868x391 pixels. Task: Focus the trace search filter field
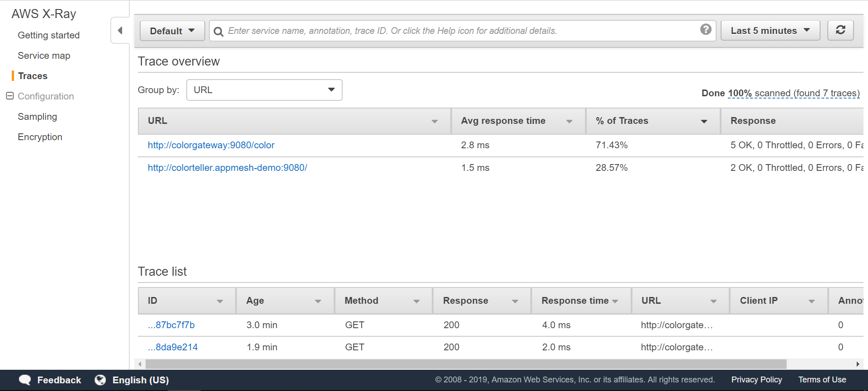(x=461, y=31)
